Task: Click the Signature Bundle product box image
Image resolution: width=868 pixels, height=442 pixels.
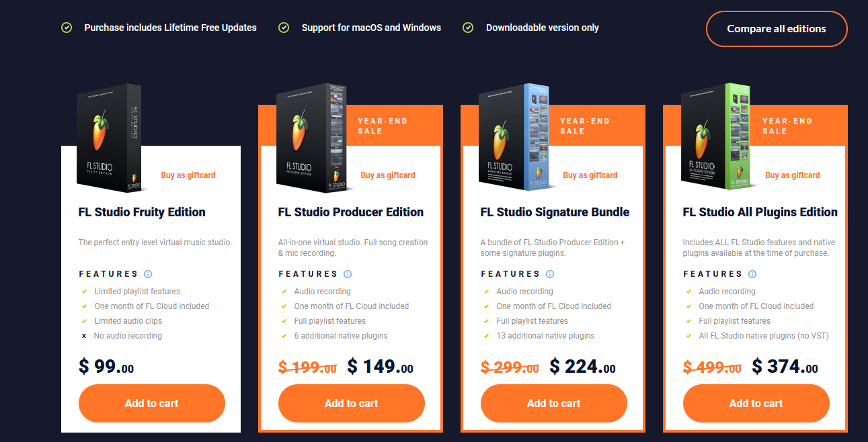Action: 514,138
